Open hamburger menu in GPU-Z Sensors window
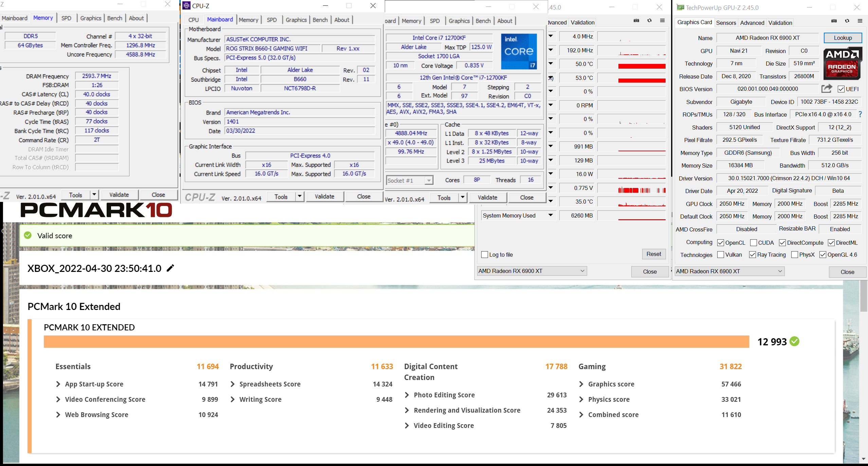The height and width of the screenshot is (466, 868). tap(662, 21)
